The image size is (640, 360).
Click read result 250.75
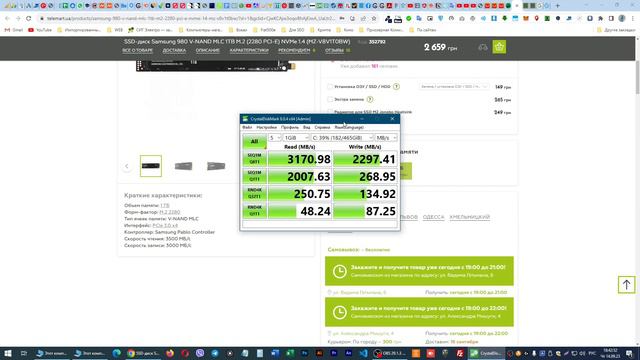tap(300, 193)
